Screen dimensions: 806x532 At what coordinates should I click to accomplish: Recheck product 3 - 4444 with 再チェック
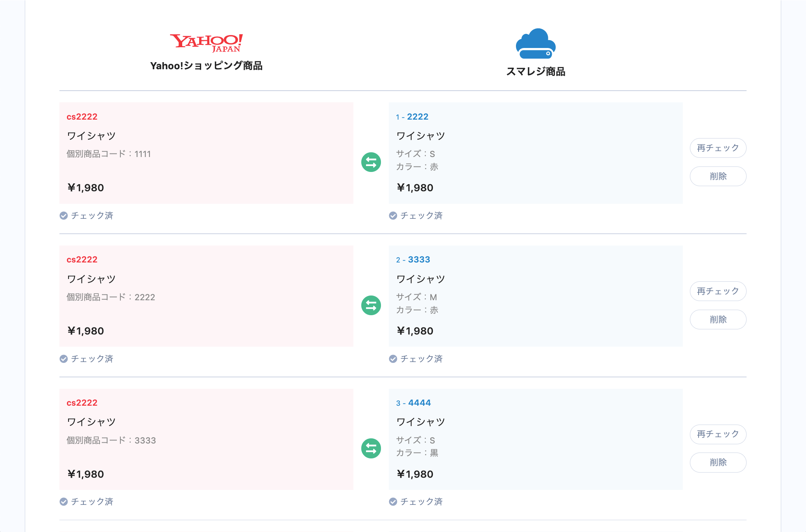[718, 434]
